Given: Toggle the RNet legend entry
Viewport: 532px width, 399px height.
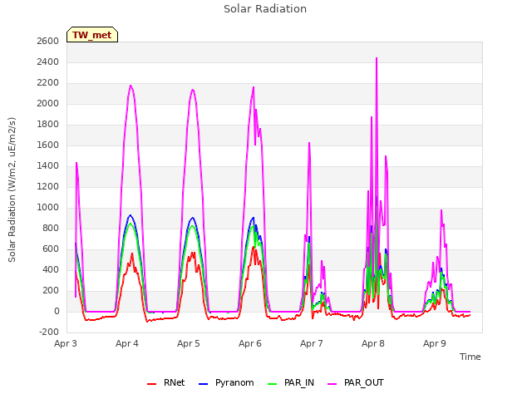Looking at the screenshot, I should [165, 382].
